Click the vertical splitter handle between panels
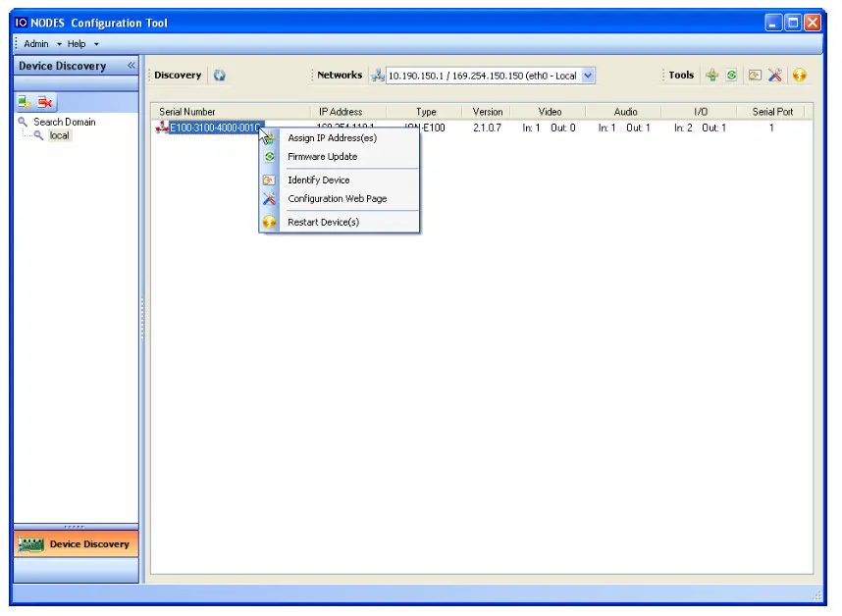Image resolution: width=842 pixels, height=616 pixels. coord(142,318)
